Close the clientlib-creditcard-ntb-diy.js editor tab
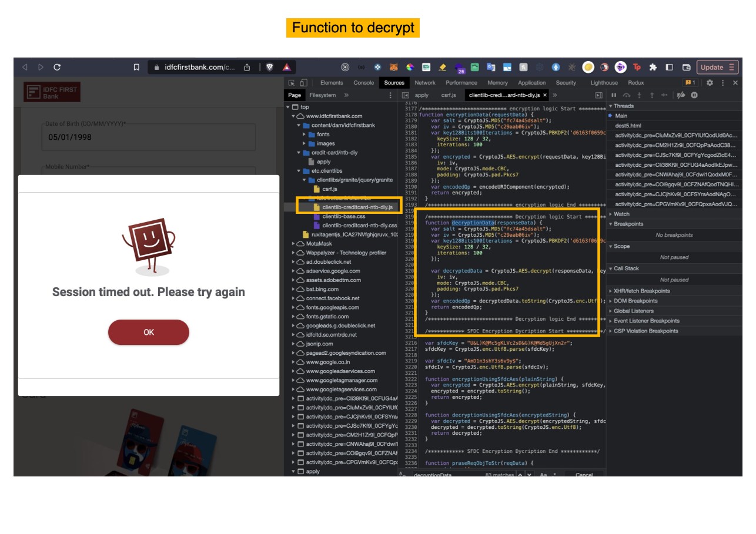Image resolution: width=756 pixels, height=534 pixels. 545,95
